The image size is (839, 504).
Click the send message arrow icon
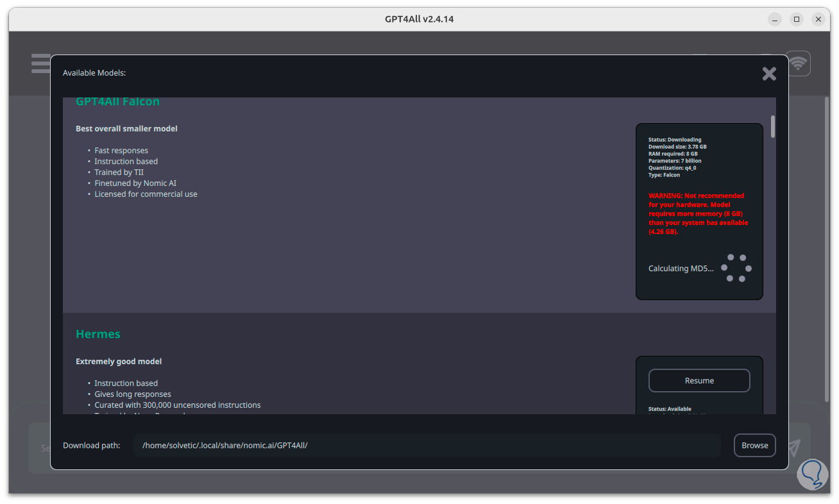pyautogui.click(x=794, y=447)
